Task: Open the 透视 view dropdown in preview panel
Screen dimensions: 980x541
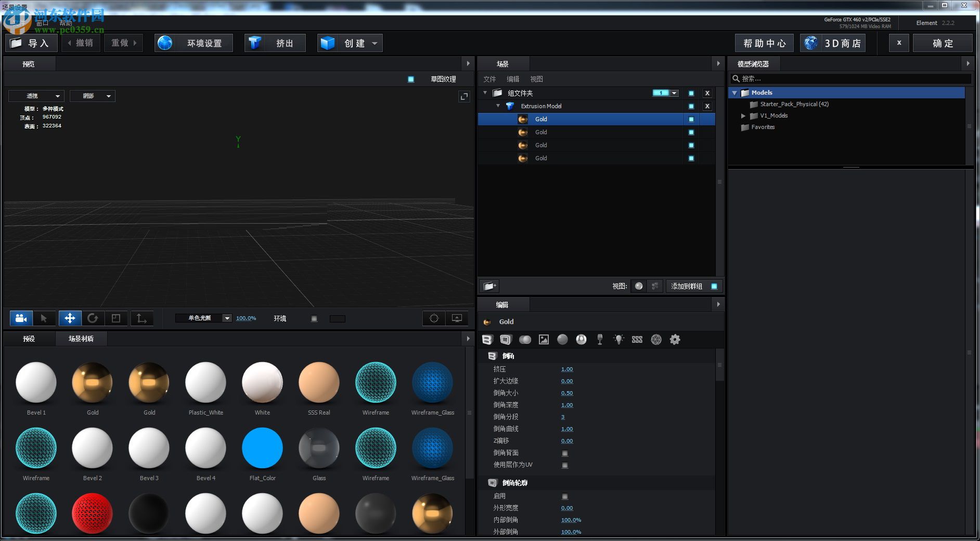Action: 35,96
